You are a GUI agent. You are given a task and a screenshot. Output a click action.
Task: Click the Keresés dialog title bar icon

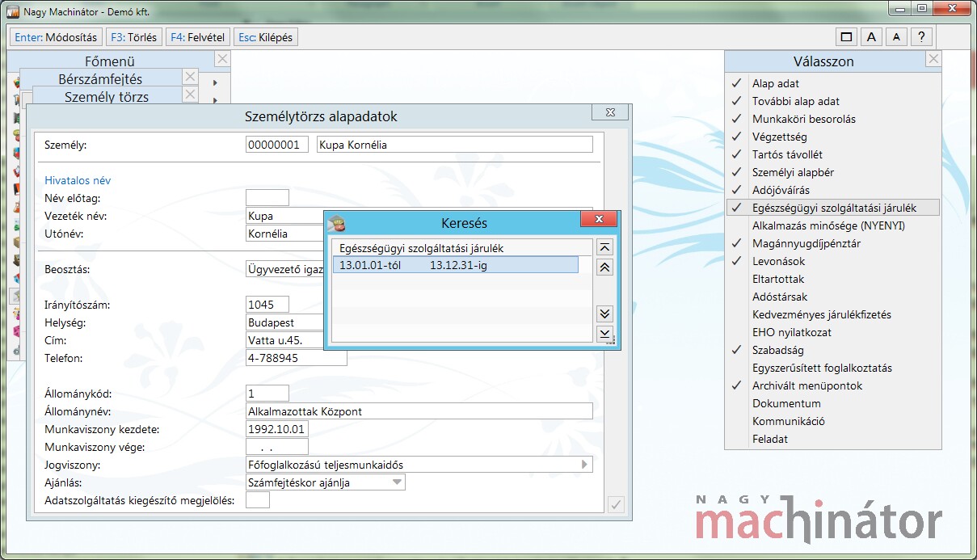tap(336, 223)
